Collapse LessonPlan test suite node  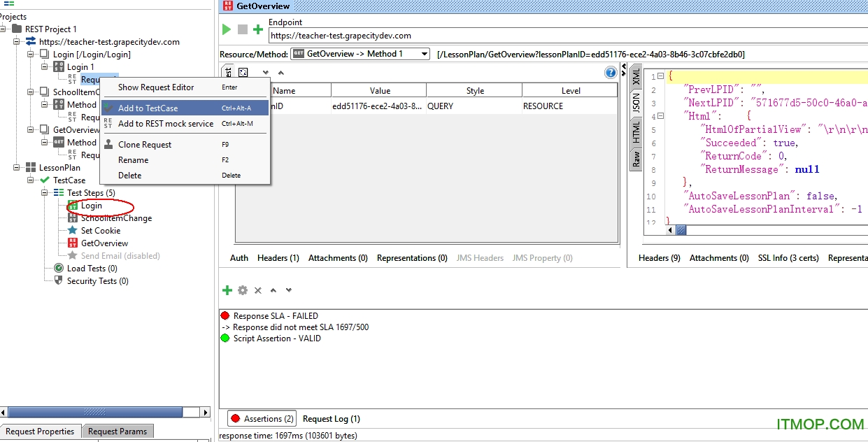pyautogui.click(x=17, y=167)
